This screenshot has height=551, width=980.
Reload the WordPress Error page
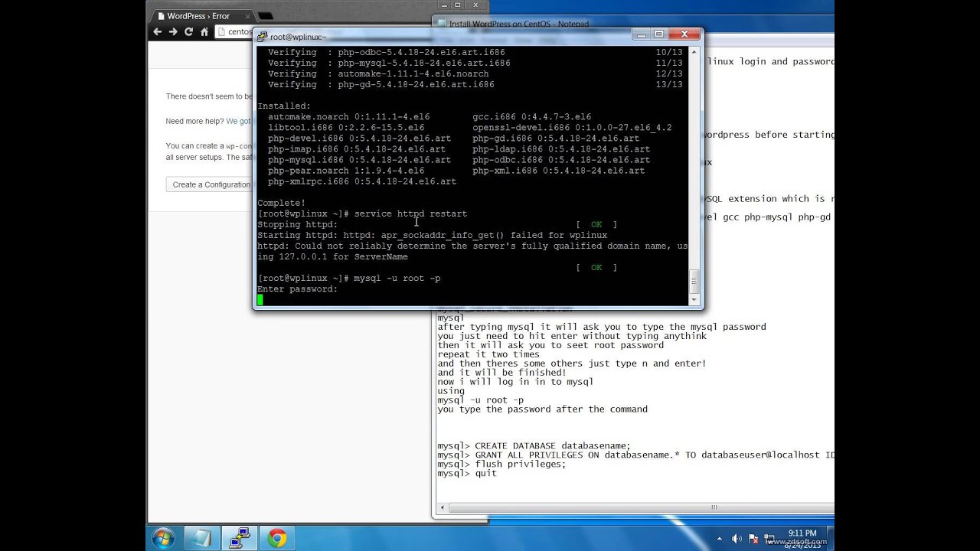(x=188, y=31)
